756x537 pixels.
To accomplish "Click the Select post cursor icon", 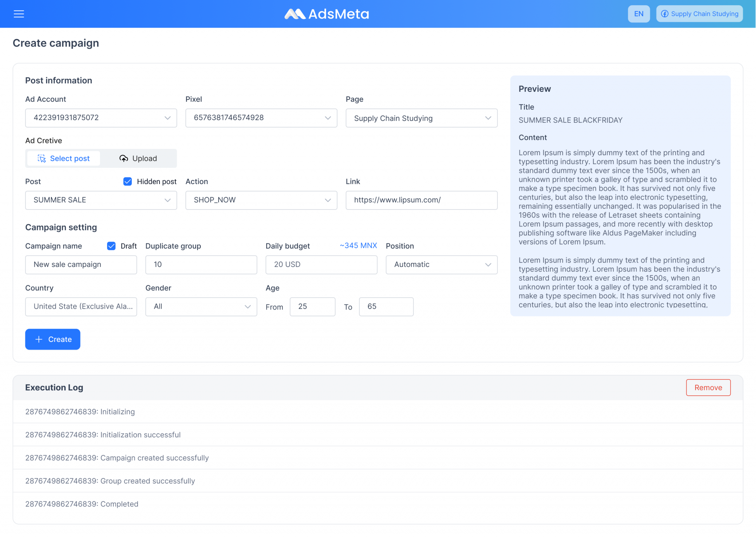I will (x=42, y=159).
